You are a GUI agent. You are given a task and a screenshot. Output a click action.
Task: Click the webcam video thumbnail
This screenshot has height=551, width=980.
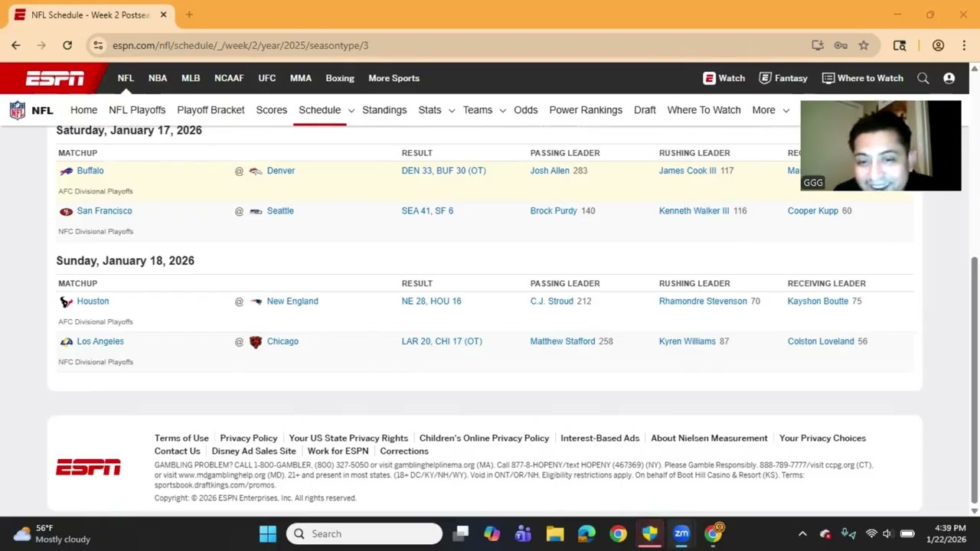tap(880, 145)
